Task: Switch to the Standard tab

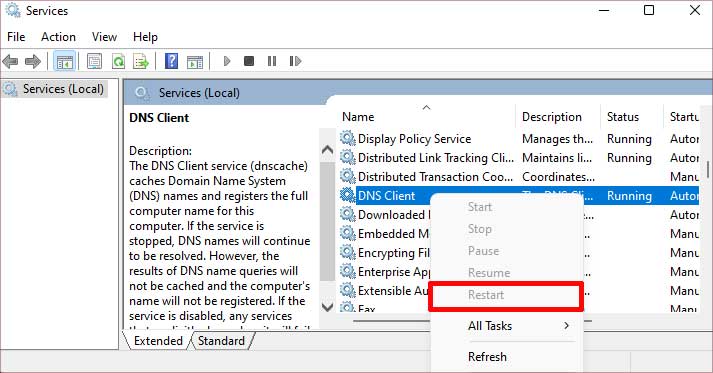Action: tap(221, 341)
